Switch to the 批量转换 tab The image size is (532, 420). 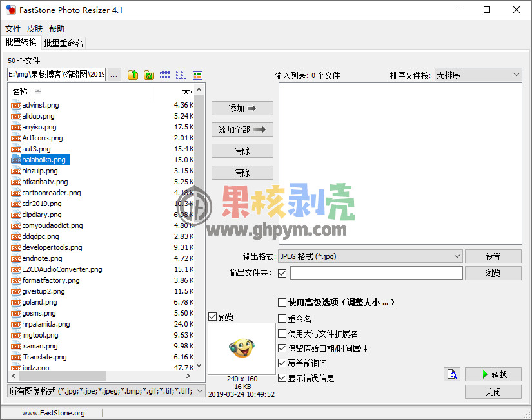click(21, 43)
